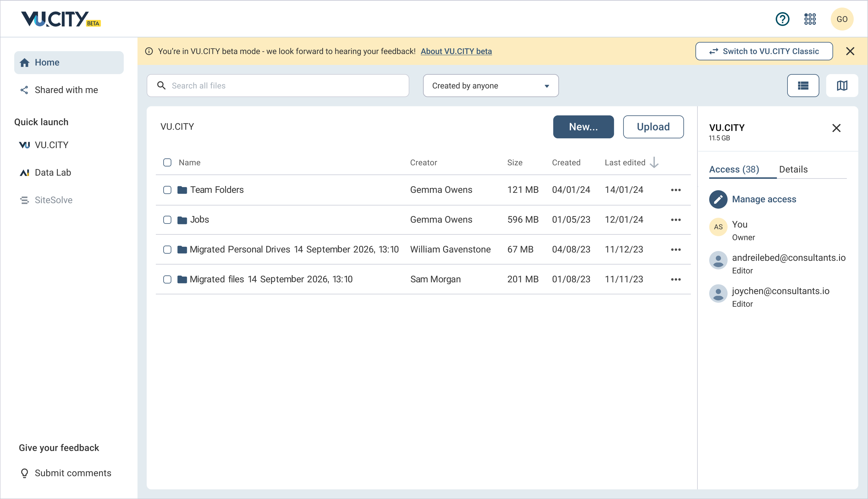Check the Jobs row checkbox
Image resolution: width=868 pixels, height=499 pixels.
click(167, 220)
